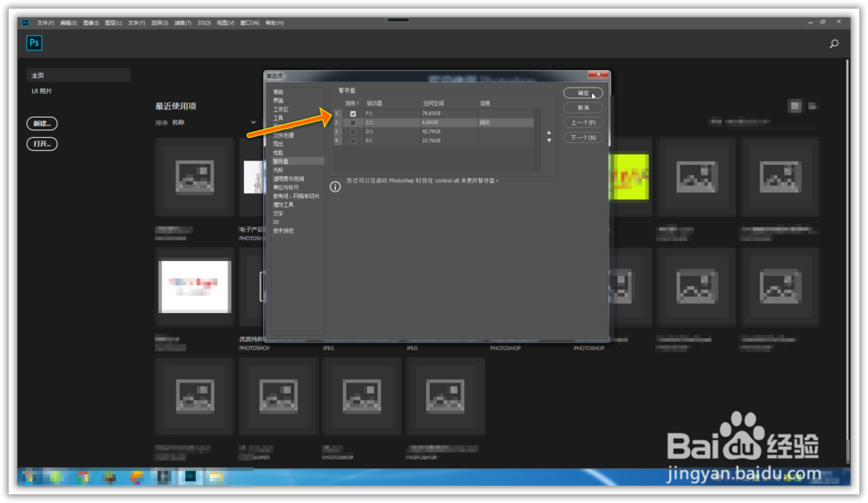Viewport: 868px width, 503px height.
Task: Select 文字 category in preferences list
Action: coord(278,213)
